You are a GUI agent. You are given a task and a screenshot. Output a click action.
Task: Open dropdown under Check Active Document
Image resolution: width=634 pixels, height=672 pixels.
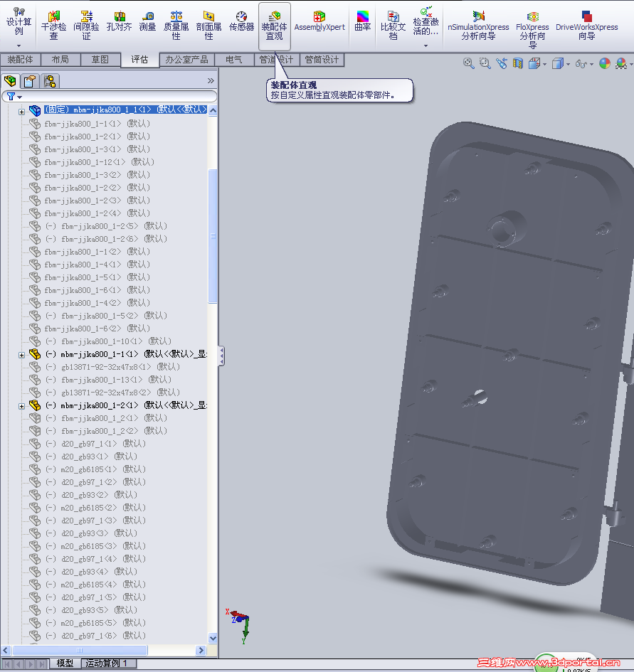click(x=426, y=46)
